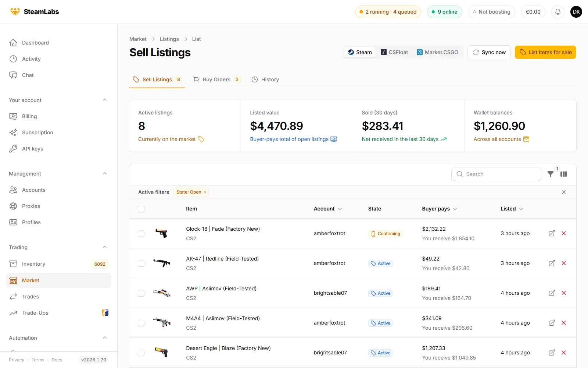Viewport: 588px width, 368px height.
Task: Cancel the M4A4 Asiimov listing
Action: click(564, 323)
